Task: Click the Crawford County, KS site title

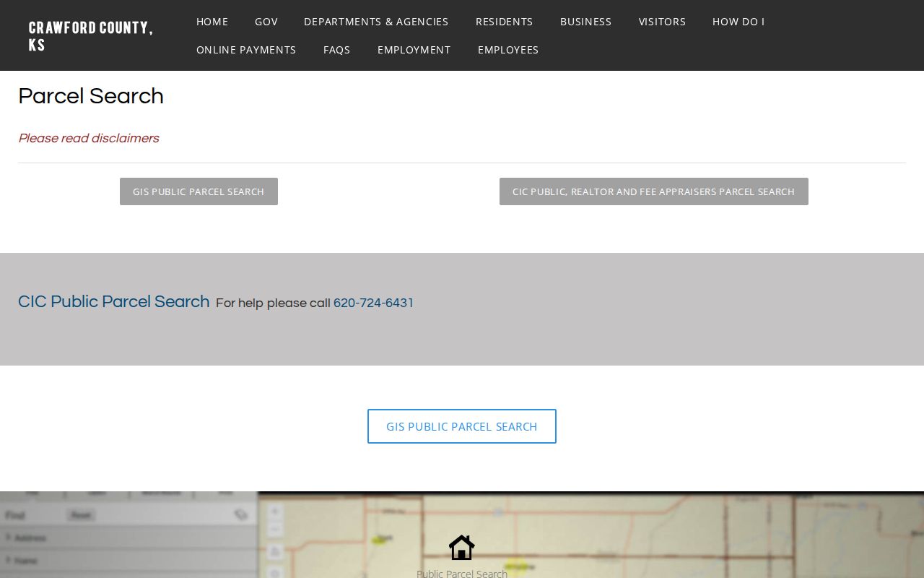Action: (x=91, y=36)
